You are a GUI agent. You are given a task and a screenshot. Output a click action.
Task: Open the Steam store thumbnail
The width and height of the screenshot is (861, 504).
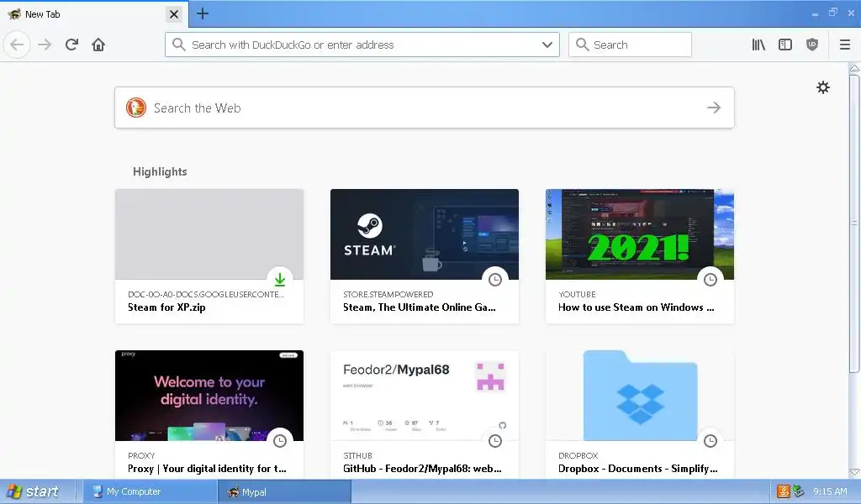pyautogui.click(x=425, y=234)
